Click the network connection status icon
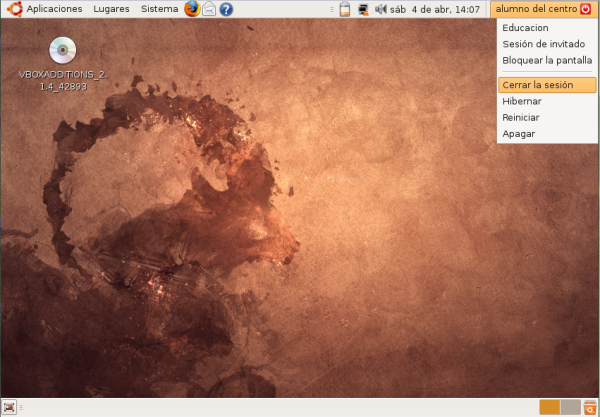 pyautogui.click(x=362, y=10)
